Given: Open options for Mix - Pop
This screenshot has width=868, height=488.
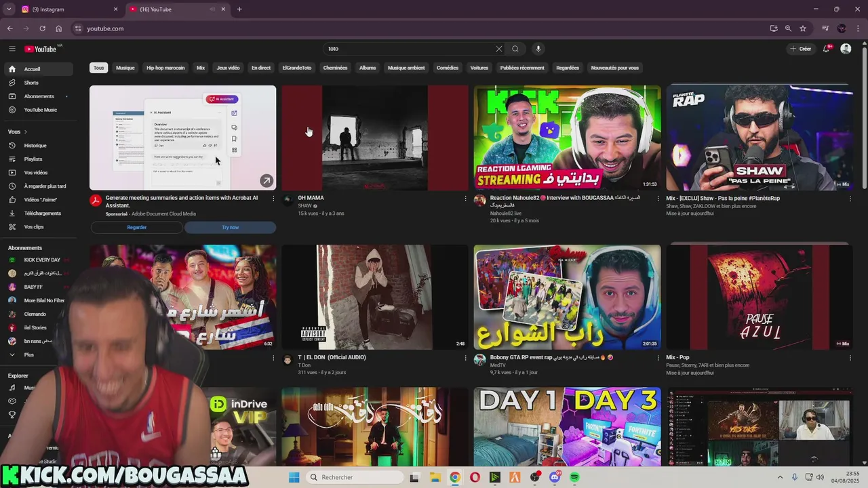Looking at the screenshot, I should coord(850,358).
